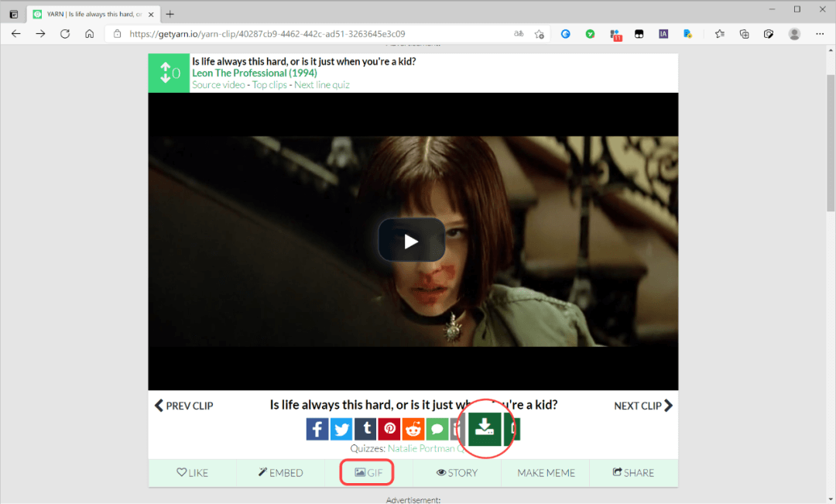Open browser Settings and more menu
Viewport: 836px width, 504px height.
820,33
